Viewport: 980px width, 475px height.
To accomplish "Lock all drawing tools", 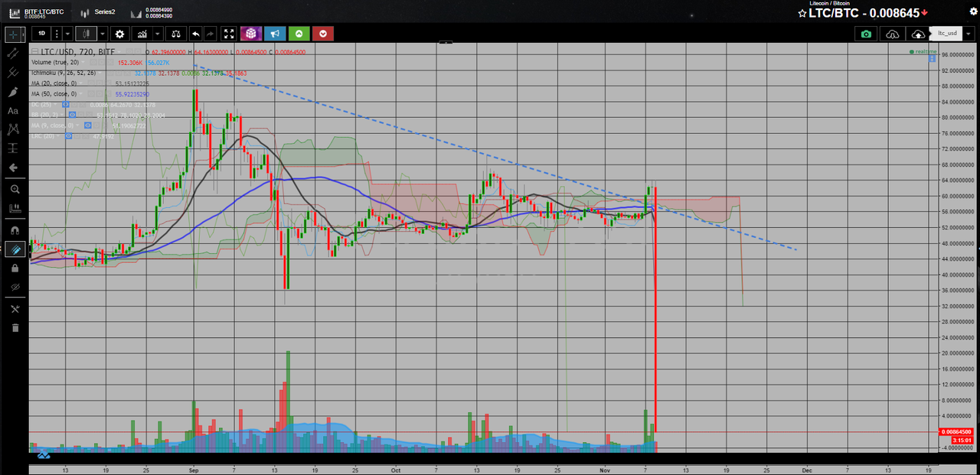I will 14,268.
